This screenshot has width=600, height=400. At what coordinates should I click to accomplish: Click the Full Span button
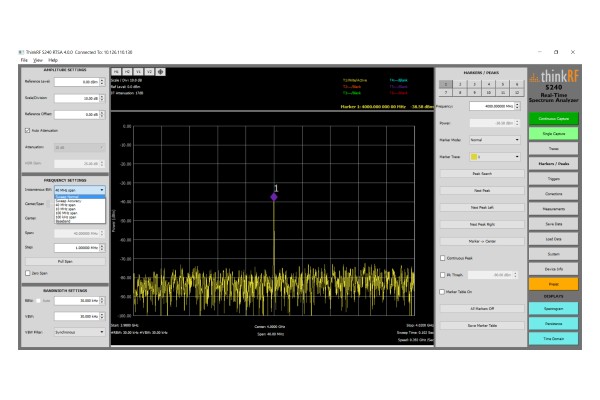(x=65, y=261)
